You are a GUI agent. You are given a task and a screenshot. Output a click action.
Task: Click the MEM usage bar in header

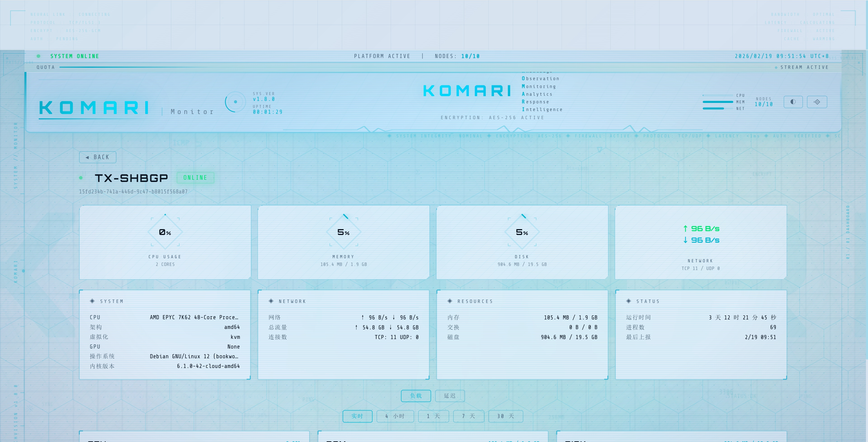pos(718,102)
